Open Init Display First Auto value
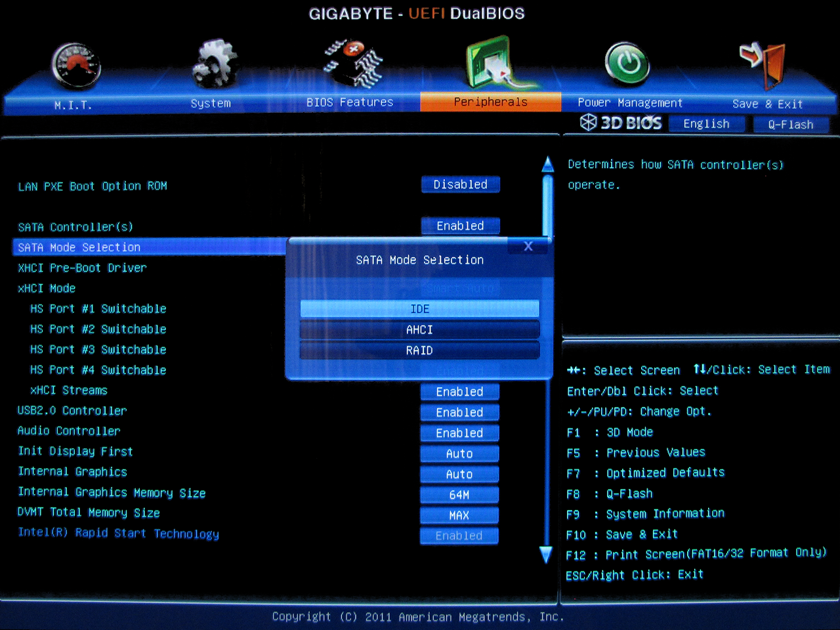840x630 pixels. (460, 453)
